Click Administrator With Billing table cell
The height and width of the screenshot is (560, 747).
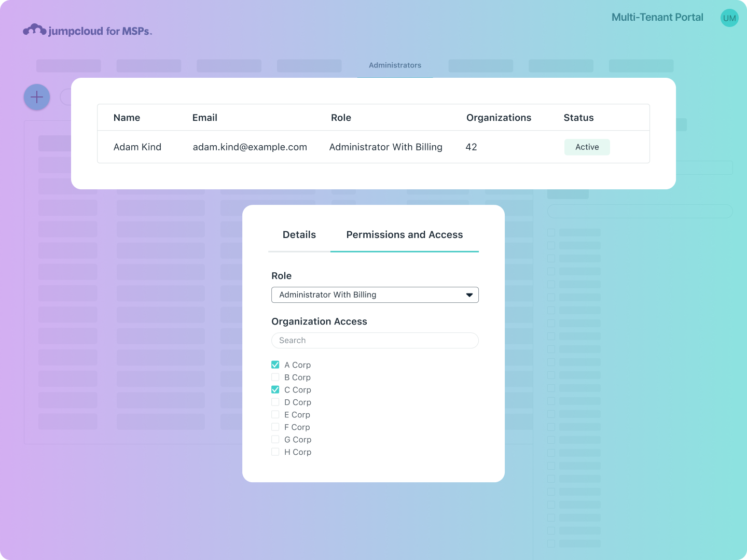point(386,147)
